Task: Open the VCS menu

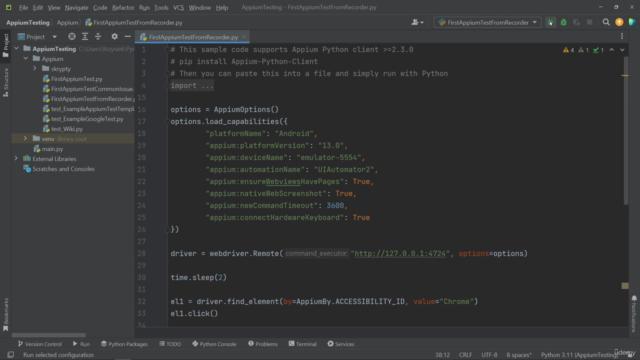Action: click(x=178, y=7)
